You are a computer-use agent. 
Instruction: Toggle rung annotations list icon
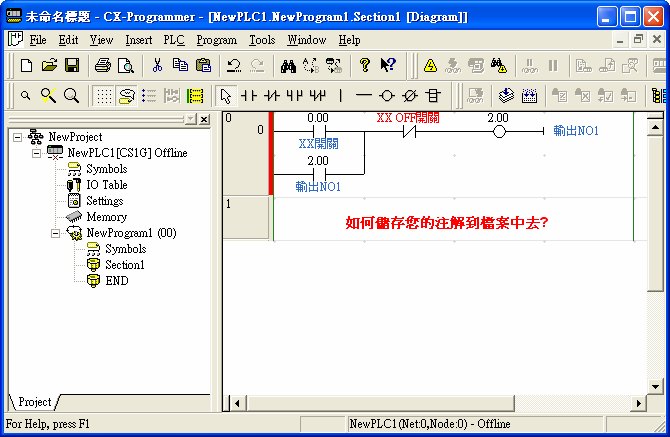149,96
